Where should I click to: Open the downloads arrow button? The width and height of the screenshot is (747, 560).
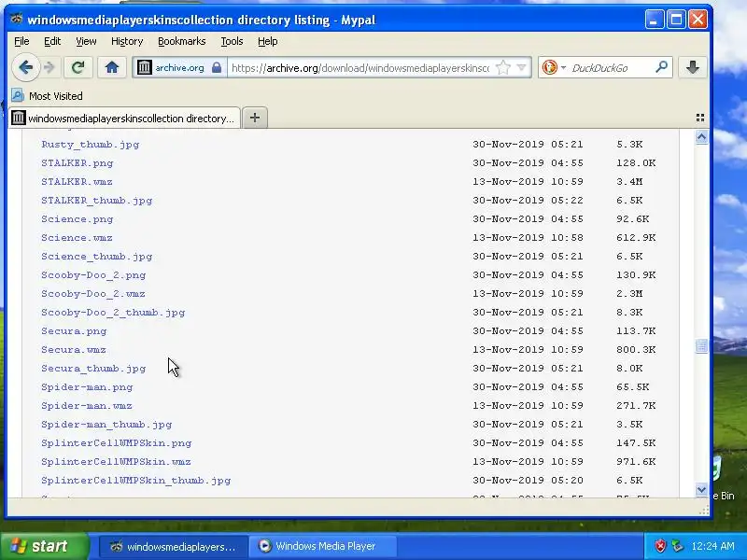pos(693,67)
